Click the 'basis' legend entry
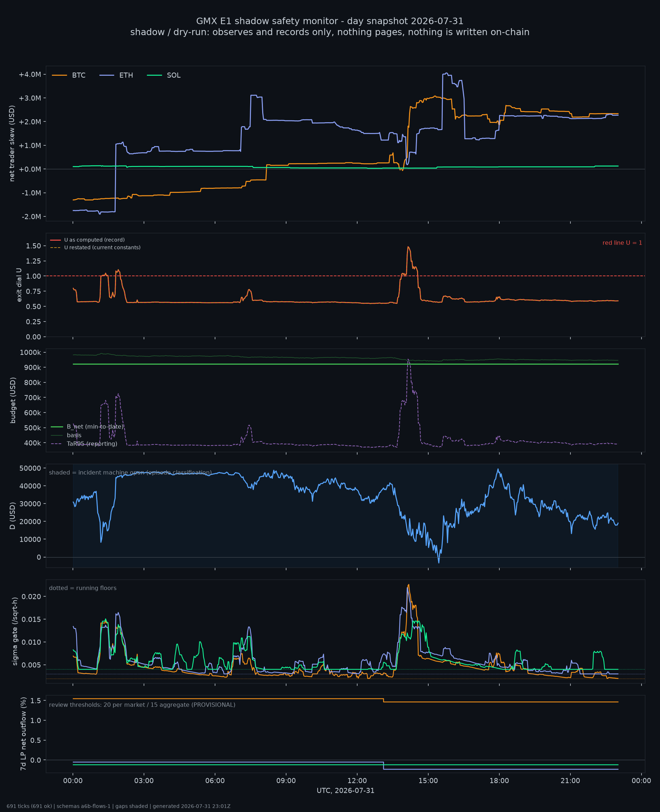Image resolution: width=660 pixels, height=812 pixels. click(x=66, y=435)
